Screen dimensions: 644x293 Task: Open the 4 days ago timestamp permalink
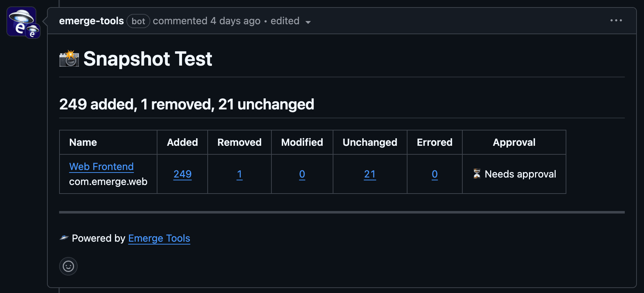click(235, 21)
